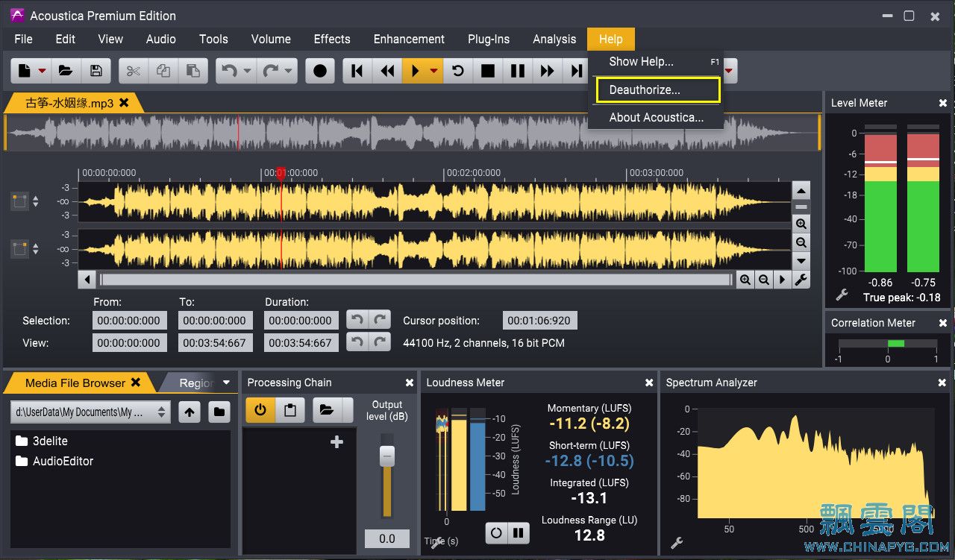Open the Edit menu
The image size is (955, 560).
pos(66,39)
